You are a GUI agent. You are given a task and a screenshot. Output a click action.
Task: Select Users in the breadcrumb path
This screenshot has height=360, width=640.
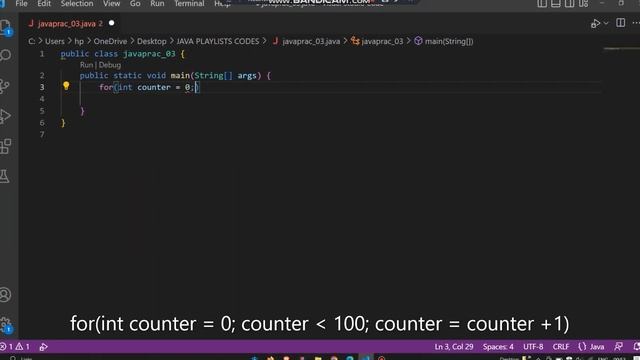click(x=55, y=41)
